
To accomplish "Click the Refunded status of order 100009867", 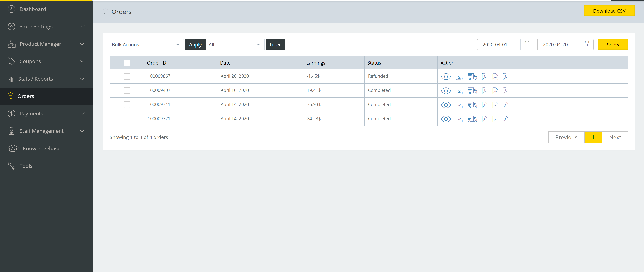I will (378, 76).
